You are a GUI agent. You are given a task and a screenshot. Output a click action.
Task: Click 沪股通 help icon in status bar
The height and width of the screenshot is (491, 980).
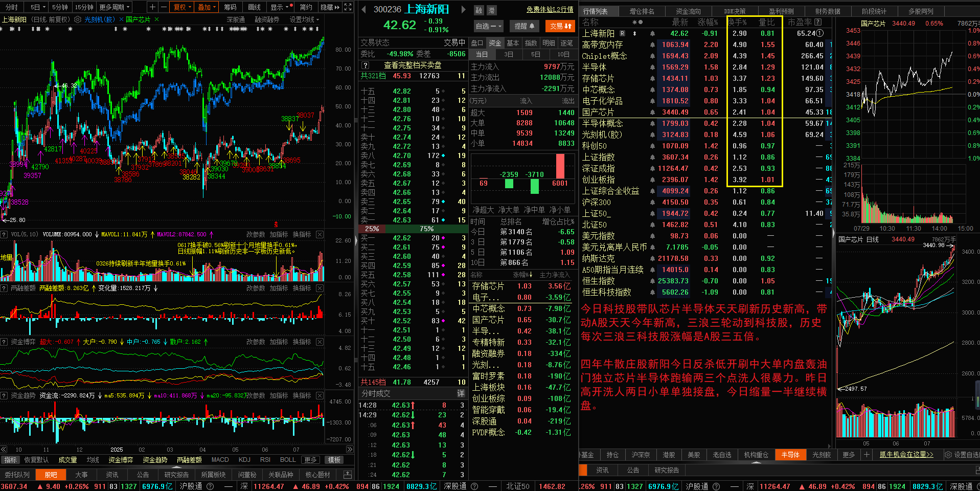pyautogui.click(x=210, y=486)
